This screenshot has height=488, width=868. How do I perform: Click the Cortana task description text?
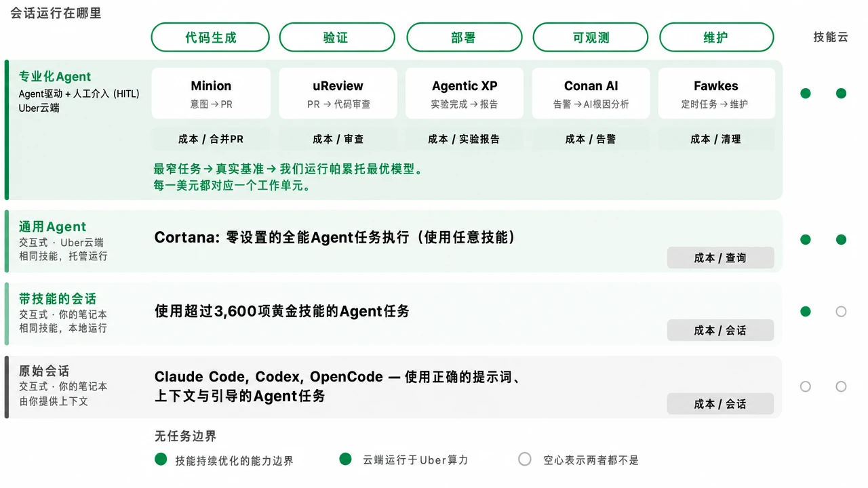tap(336, 237)
